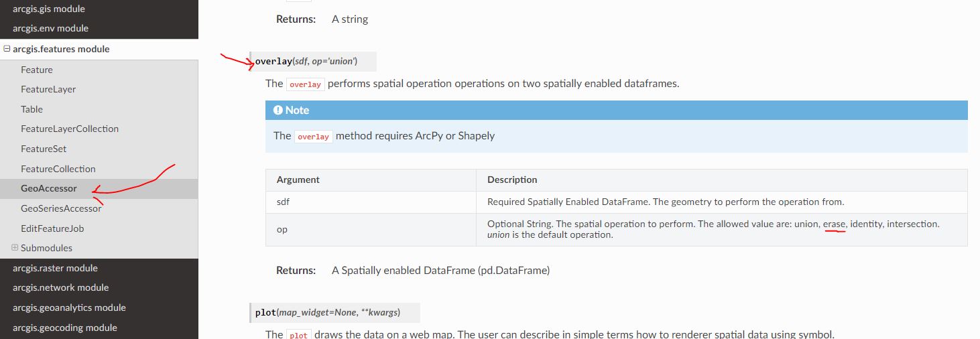Open GeoSeriesAccessor in the sidebar

[61, 208]
